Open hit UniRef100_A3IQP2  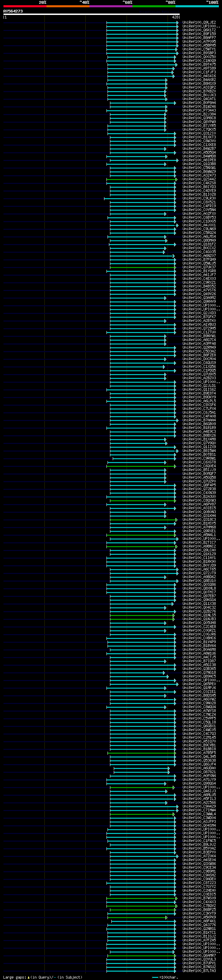[199, 88]
